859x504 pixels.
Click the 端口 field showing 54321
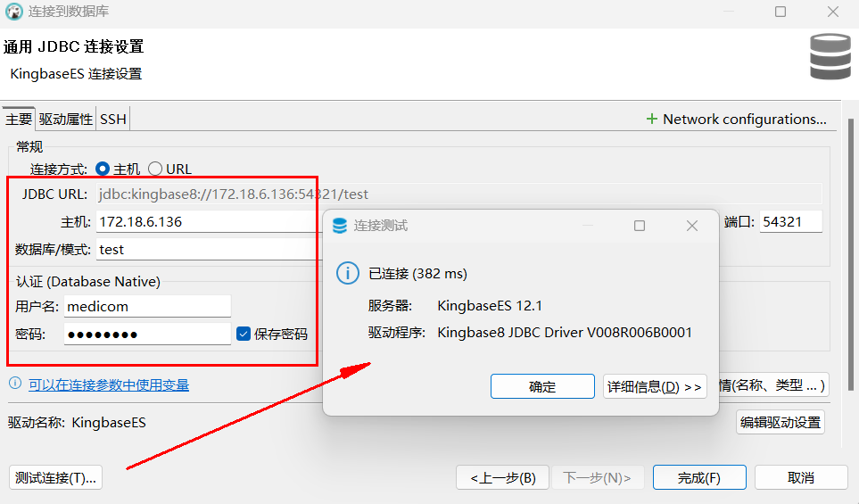pyautogui.click(x=790, y=222)
